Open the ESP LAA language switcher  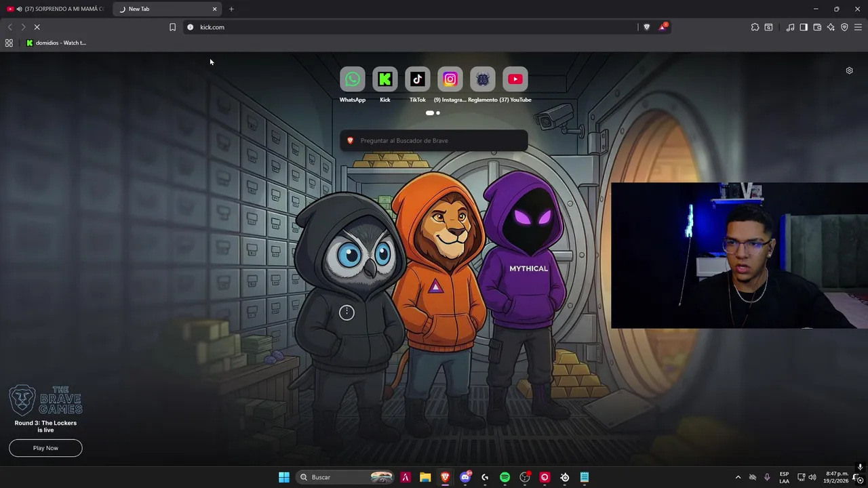[x=784, y=477]
